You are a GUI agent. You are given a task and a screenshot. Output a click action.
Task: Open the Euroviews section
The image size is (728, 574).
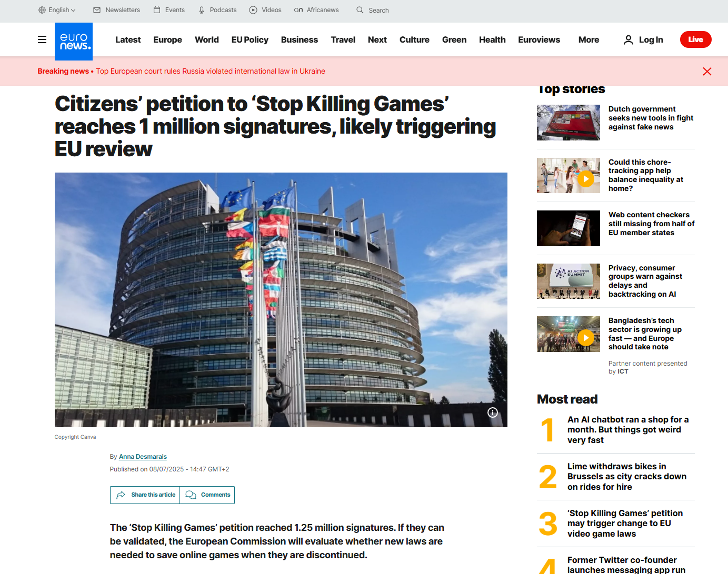pos(539,39)
